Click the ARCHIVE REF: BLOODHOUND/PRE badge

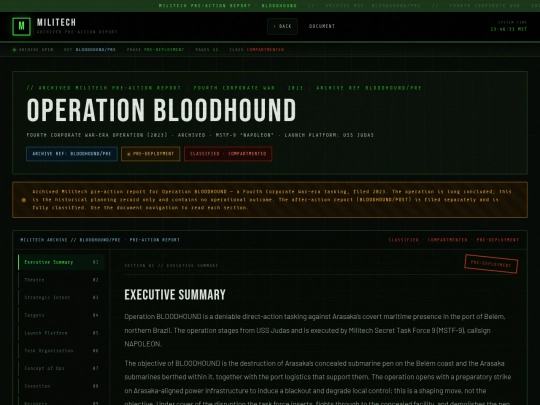tap(72, 154)
